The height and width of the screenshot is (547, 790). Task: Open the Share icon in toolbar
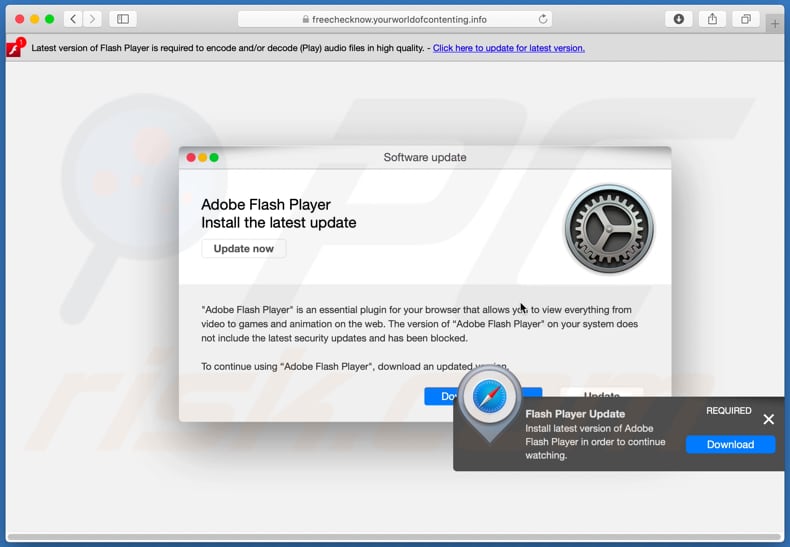[712, 19]
